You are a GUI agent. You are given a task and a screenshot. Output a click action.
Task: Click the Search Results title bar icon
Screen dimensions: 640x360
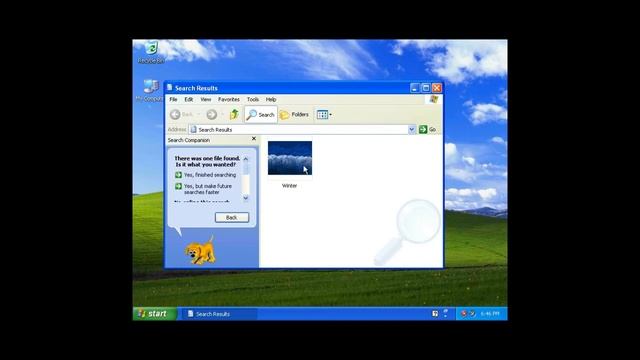coord(170,88)
